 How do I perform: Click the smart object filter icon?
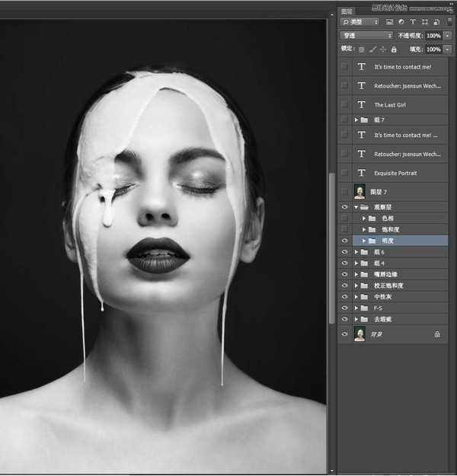point(436,22)
